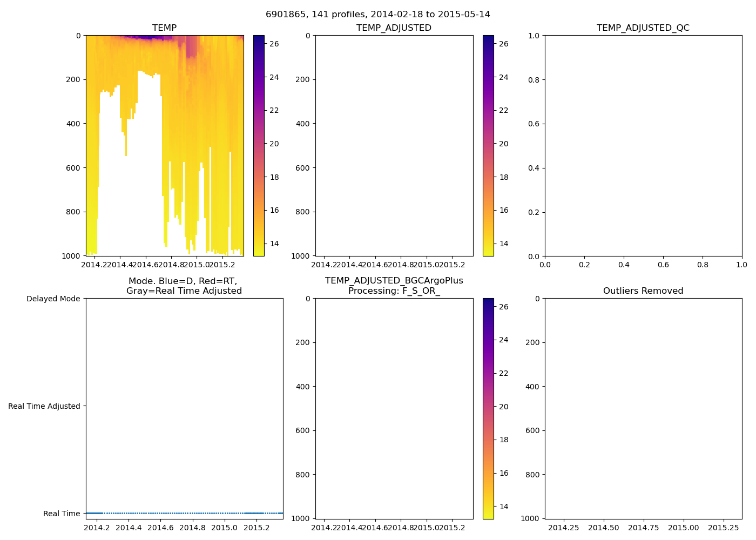Click the TEMP_ADJUSTED_QC subplot title
The height and width of the screenshot is (540, 756).
click(643, 28)
